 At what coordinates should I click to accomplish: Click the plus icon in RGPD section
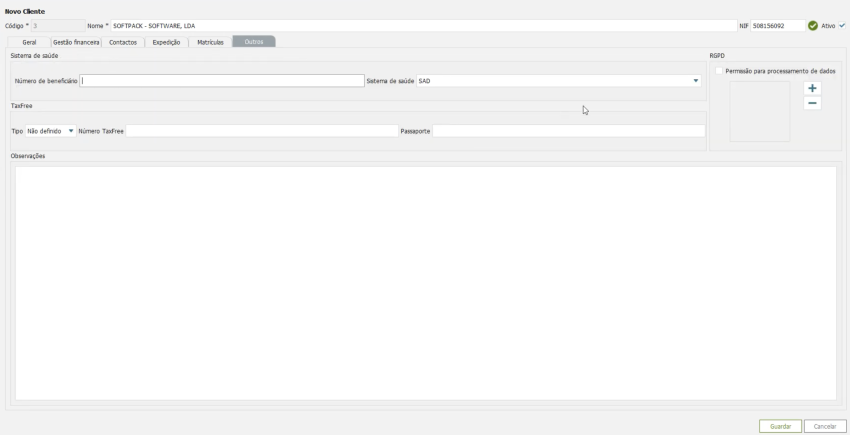(x=812, y=89)
